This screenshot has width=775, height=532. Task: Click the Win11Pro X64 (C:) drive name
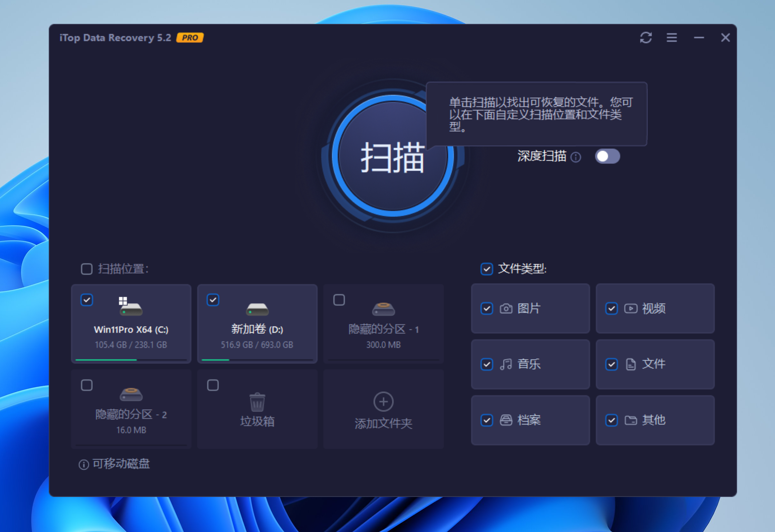coord(131,329)
